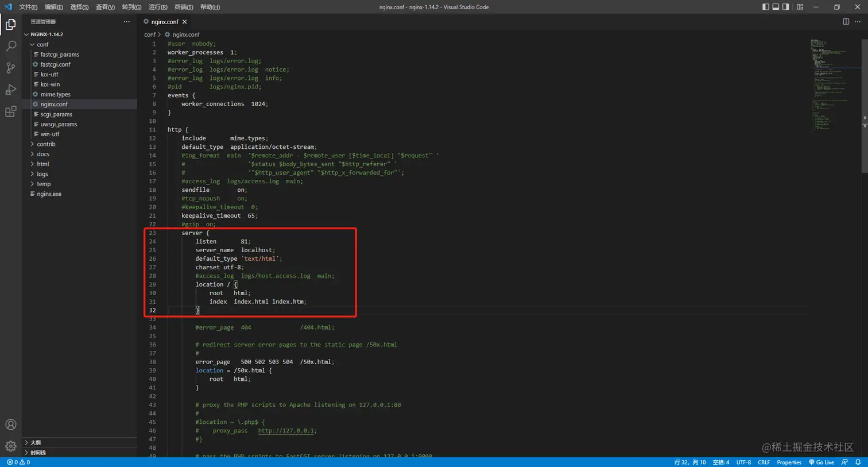Click the editor vertical scrollbar thumb
Viewport: 868px width, 467px height.
(x=865, y=105)
